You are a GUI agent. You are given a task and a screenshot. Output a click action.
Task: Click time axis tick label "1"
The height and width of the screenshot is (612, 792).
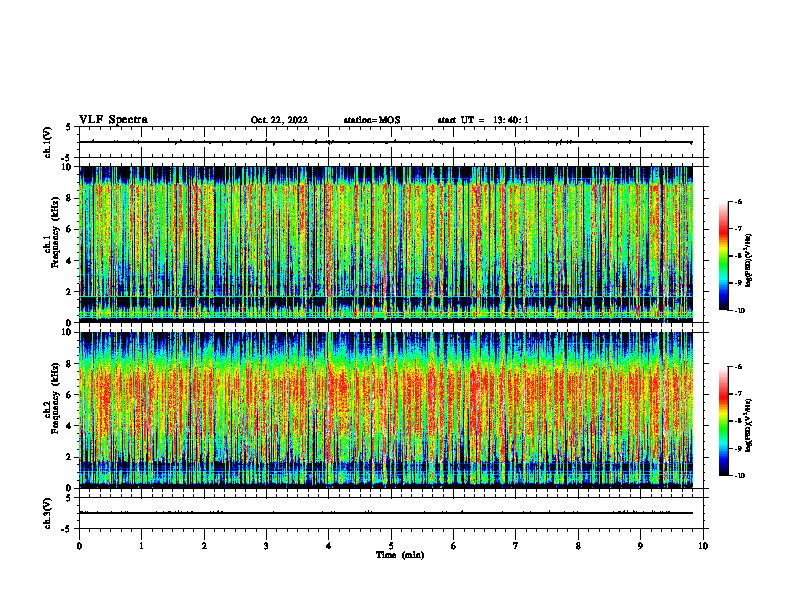(141, 546)
